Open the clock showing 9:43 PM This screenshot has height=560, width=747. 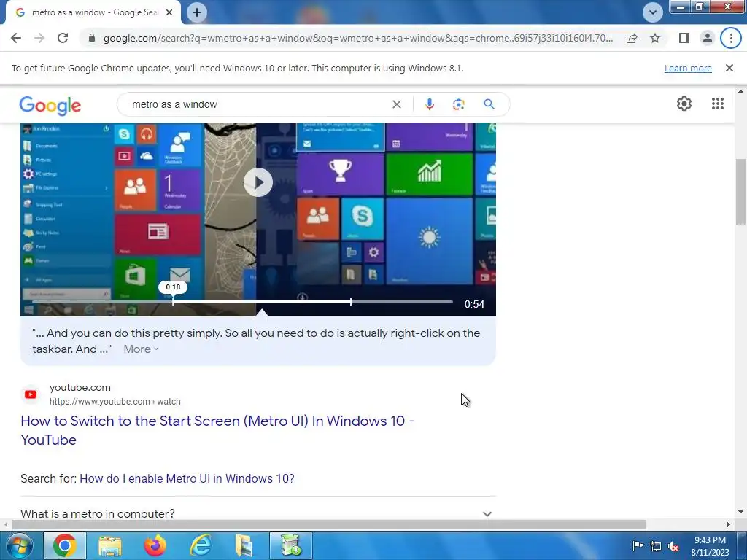(x=710, y=546)
